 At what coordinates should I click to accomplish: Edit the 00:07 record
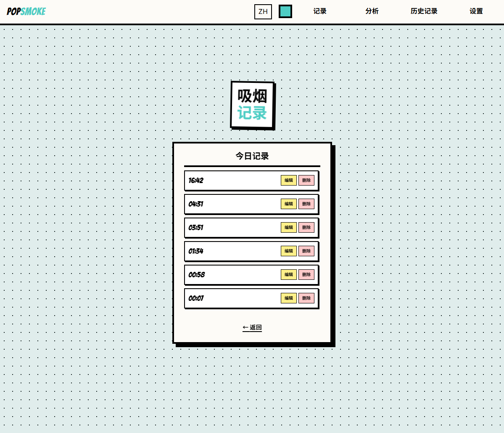coord(289,298)
